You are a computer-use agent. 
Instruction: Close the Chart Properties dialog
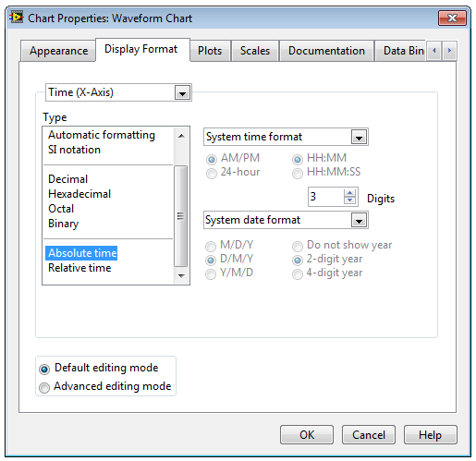coord(452,18)
